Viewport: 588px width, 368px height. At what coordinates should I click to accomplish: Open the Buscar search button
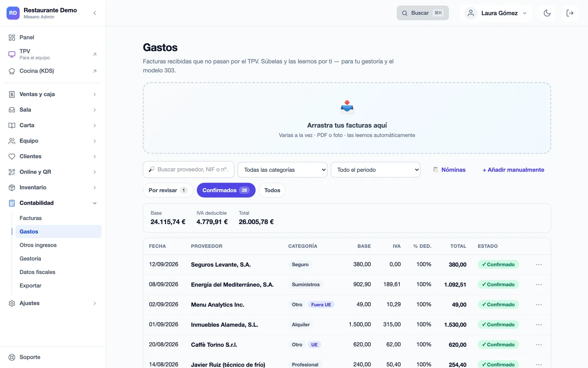(423, 13)
